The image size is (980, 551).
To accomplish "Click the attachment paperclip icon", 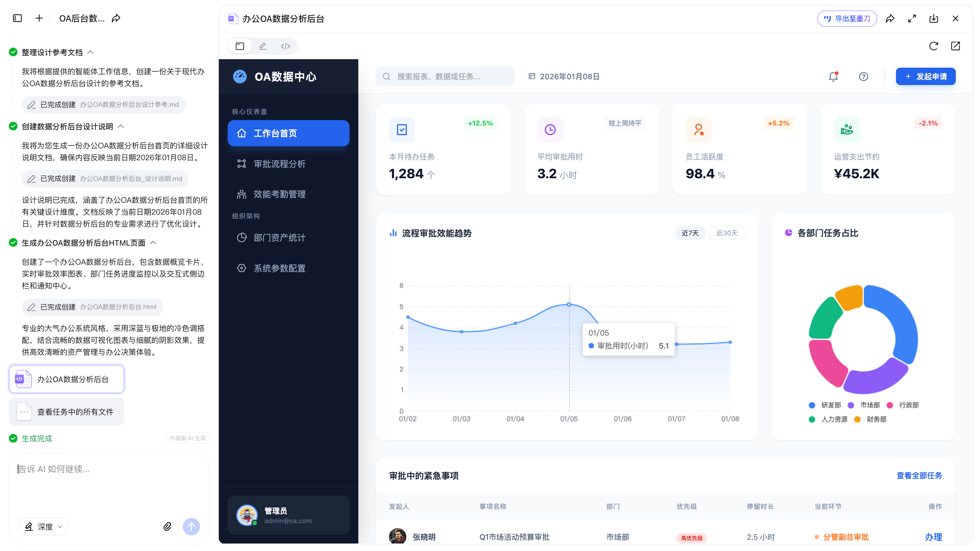I will click(167, 526).
